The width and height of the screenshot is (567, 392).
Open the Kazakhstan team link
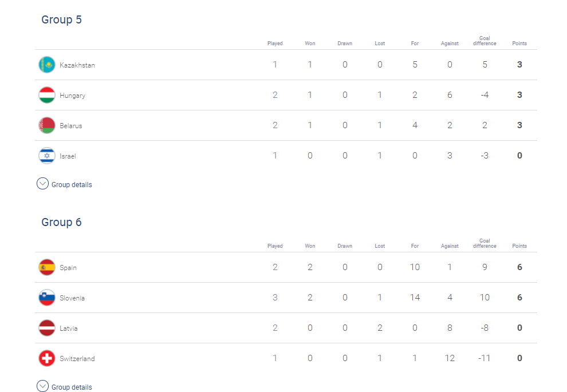pyautogui.click(x=77, y=65)
